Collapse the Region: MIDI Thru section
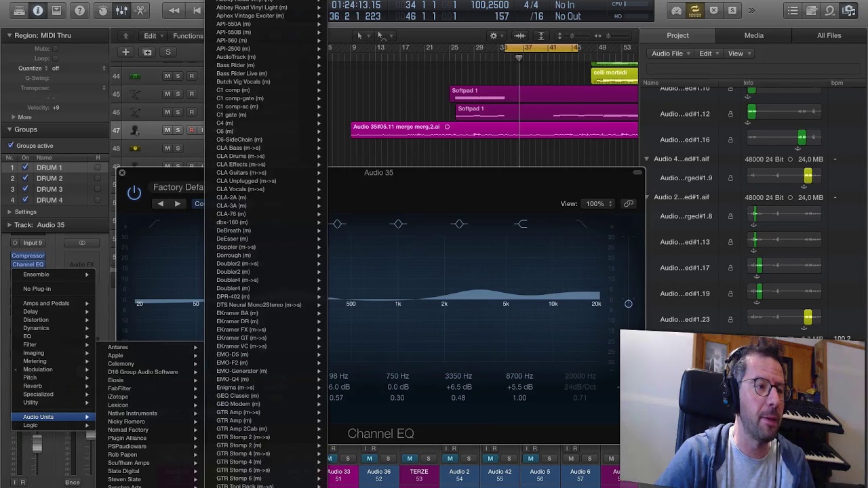Image resolution: width=868 pixels, height=488 pixels. tap(9, 35)
